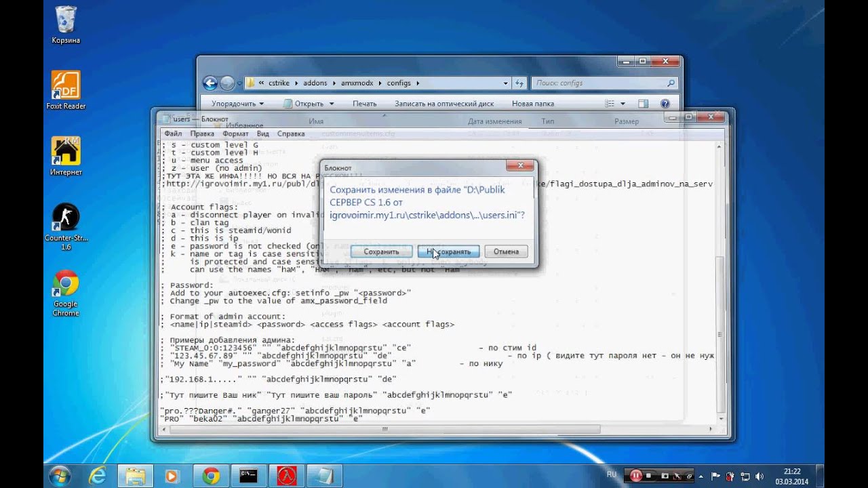Open Internet Explorer from the taskbar
The image size is (868, 488).
click(98, 476)
